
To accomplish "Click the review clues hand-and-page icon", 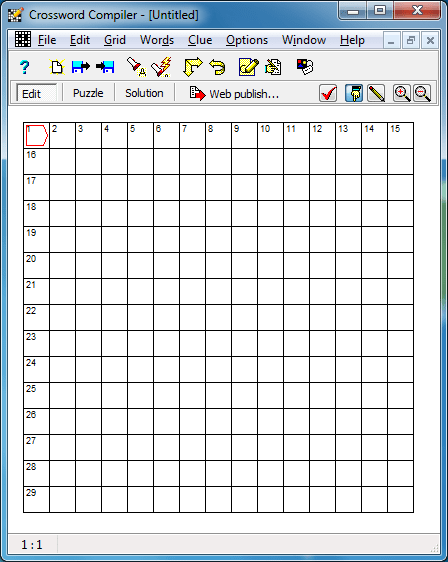I will (273, 67).
